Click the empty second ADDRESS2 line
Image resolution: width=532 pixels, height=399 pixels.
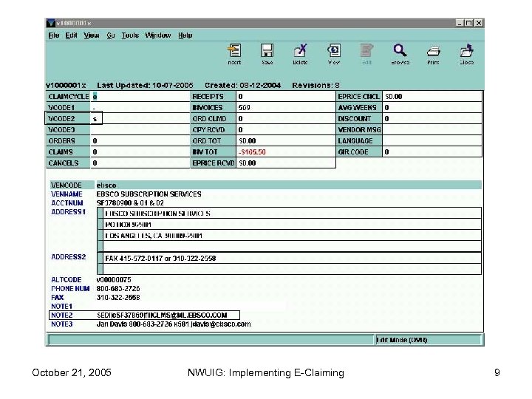(x=292, y=270)
